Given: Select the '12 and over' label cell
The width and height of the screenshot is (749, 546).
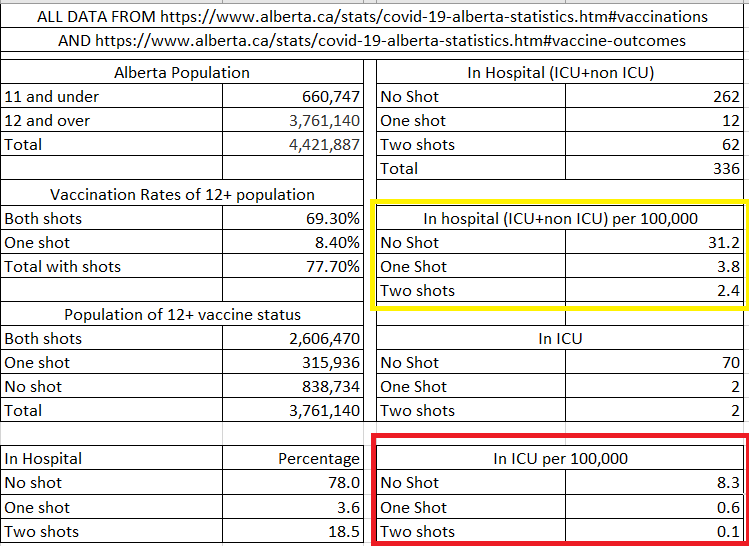Looking at the screenshot, I should pyautogui.click(x=112, y=120).
